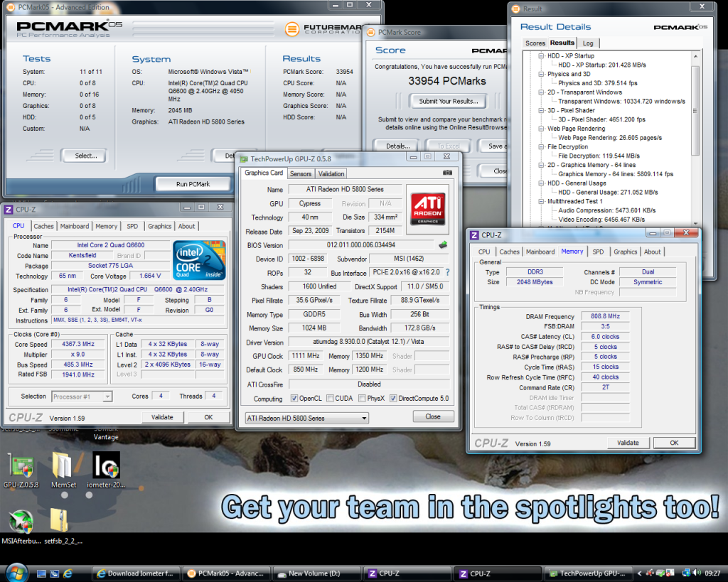Click OK in the Memory CPU-Z window
The width and height of the screenshot is (728, 582).
(674, 443)
